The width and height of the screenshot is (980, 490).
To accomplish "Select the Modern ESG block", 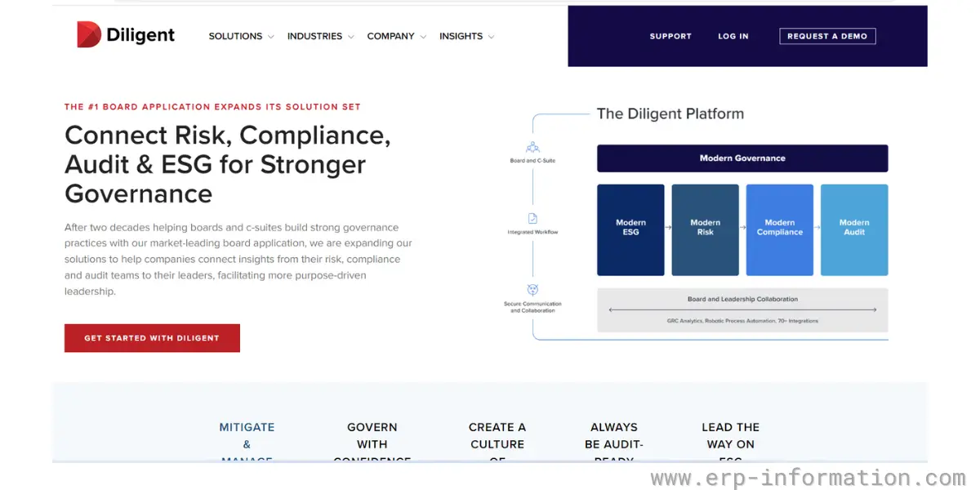I will click(630, 229).
